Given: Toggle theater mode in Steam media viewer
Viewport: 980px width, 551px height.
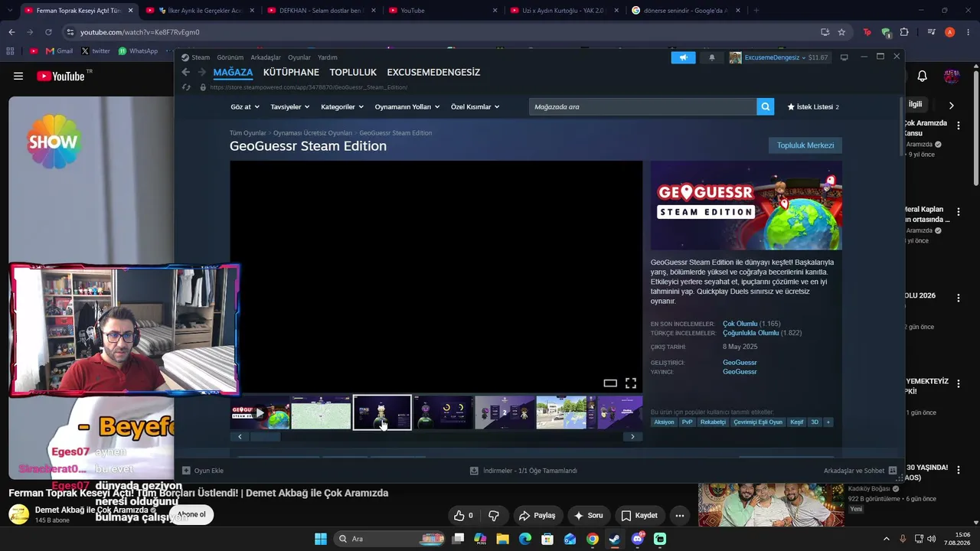Looking at the screenshot, I should click(x=610, y=383).
